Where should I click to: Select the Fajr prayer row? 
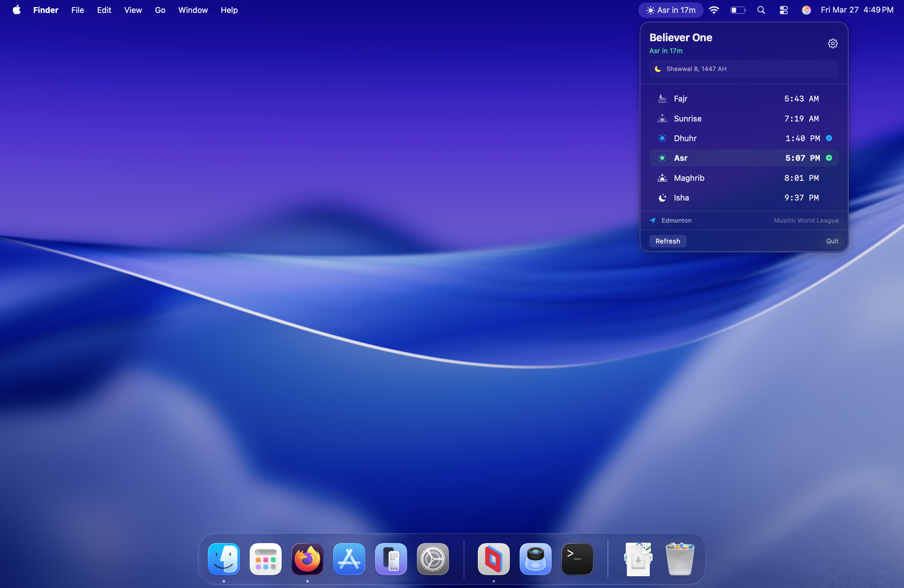coord(743,99)
